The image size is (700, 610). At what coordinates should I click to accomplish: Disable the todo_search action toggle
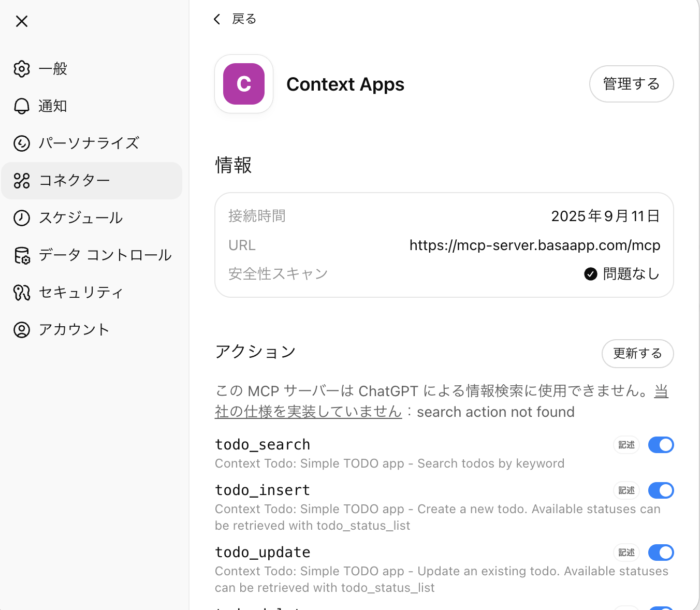(661, 445)
